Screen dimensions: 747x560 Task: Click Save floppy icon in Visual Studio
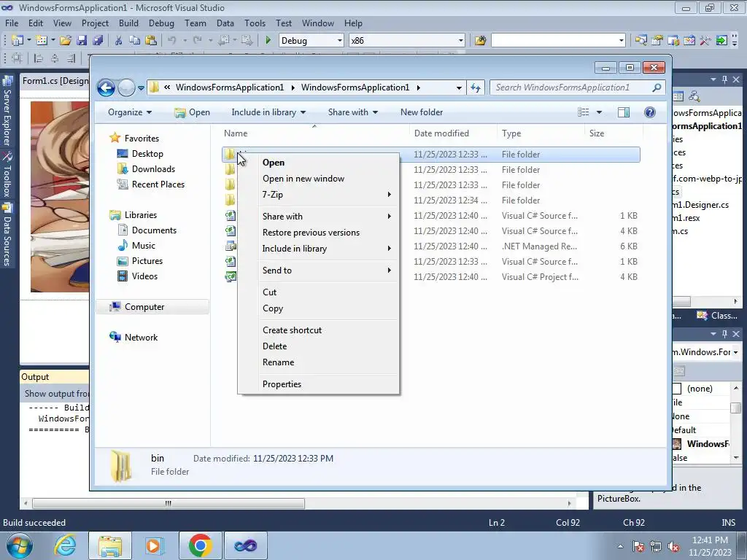point(82,41)
